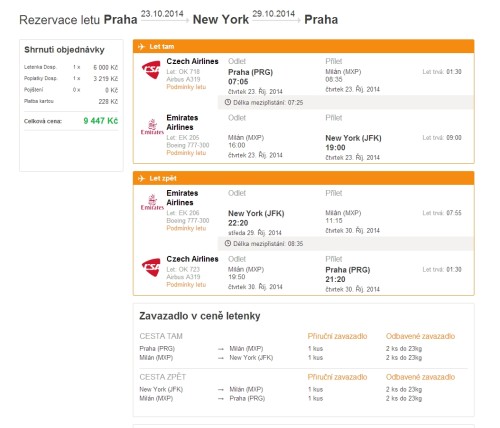The image size is (500, 428).
Task: Click the airplane icon in Let tam header
Action: point(141,47)
